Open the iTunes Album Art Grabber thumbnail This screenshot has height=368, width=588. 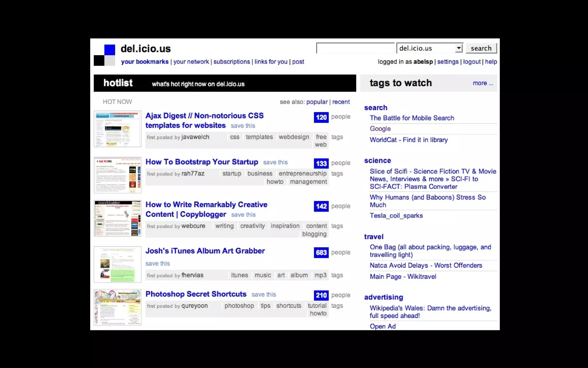click(x=117, y=264)
